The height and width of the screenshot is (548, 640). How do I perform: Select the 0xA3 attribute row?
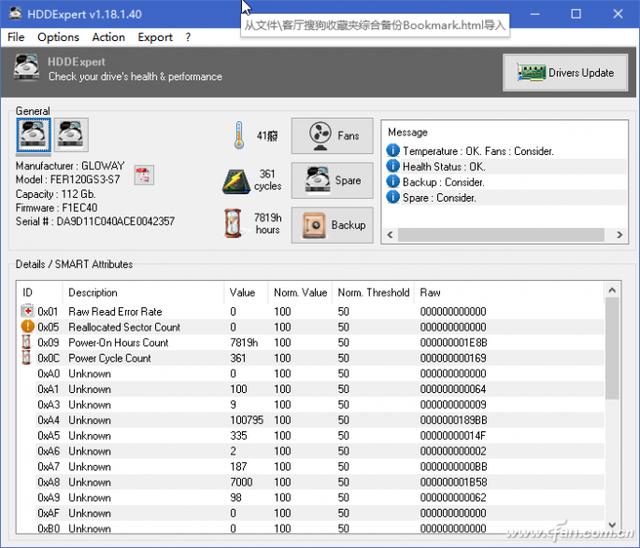[x=310, y=405]
